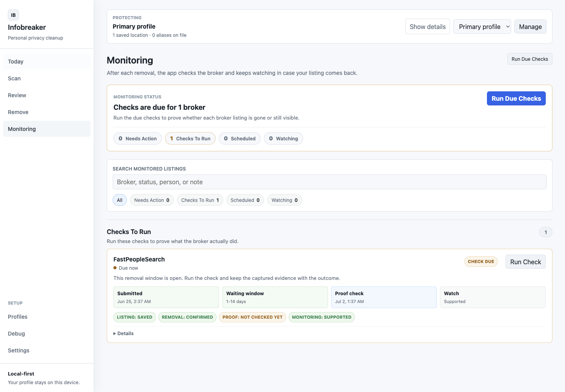Open the Debug page
565x392 pixels.
[x=47, y=334]
